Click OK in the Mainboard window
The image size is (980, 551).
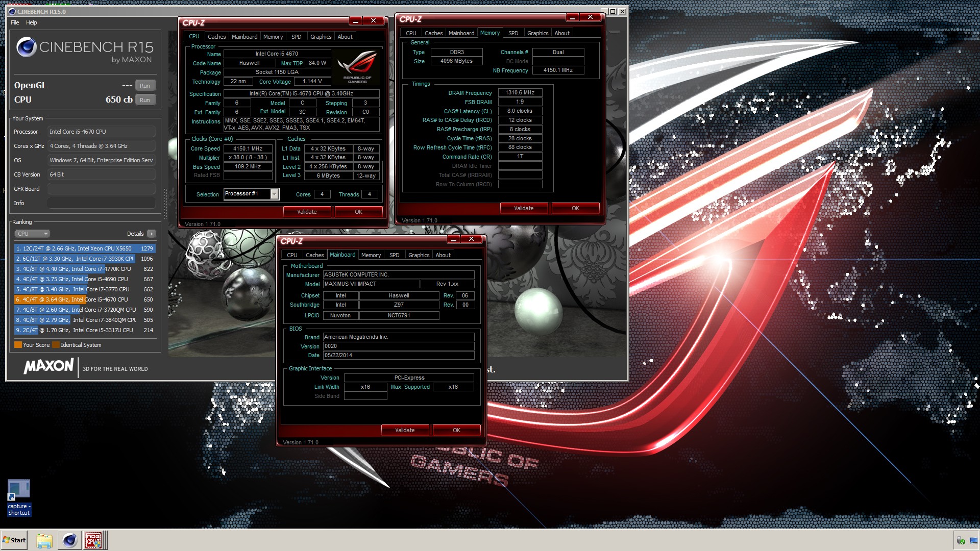pos(456,430)
